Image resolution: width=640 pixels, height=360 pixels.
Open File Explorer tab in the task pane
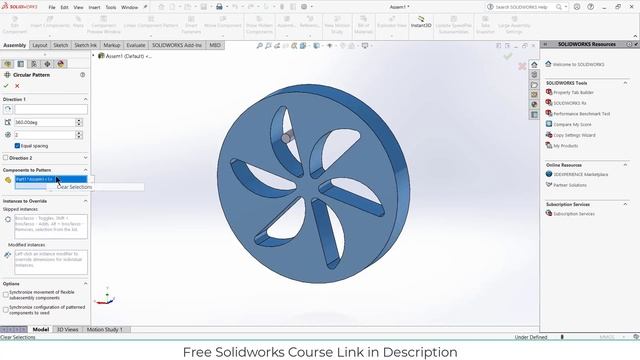tap(534, 84)
